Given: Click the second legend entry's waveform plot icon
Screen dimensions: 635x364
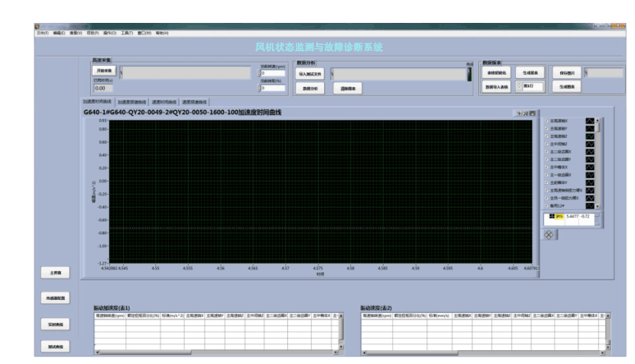Looking at the screenshot, I should click(x=589, y=128).
